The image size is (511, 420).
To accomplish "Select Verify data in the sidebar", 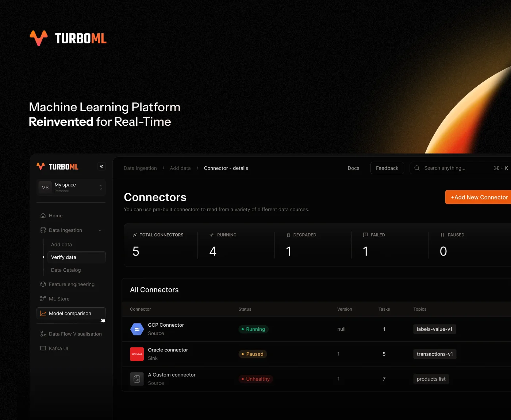I will tap(76, 257).
